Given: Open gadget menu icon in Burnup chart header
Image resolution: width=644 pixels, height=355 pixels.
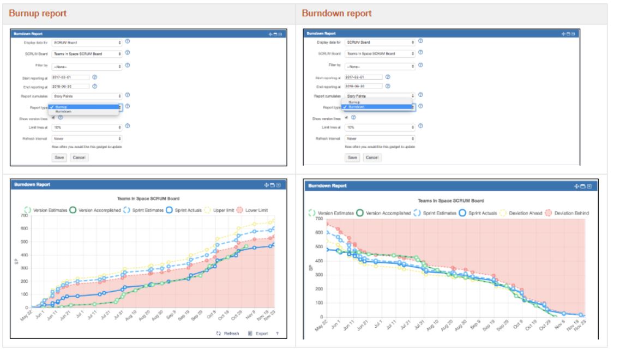Looking at the screenshot, I should tap(279, 185).
